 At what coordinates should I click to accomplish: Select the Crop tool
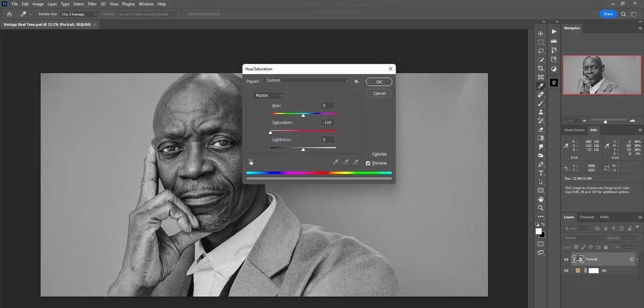(x=541, y=69)
